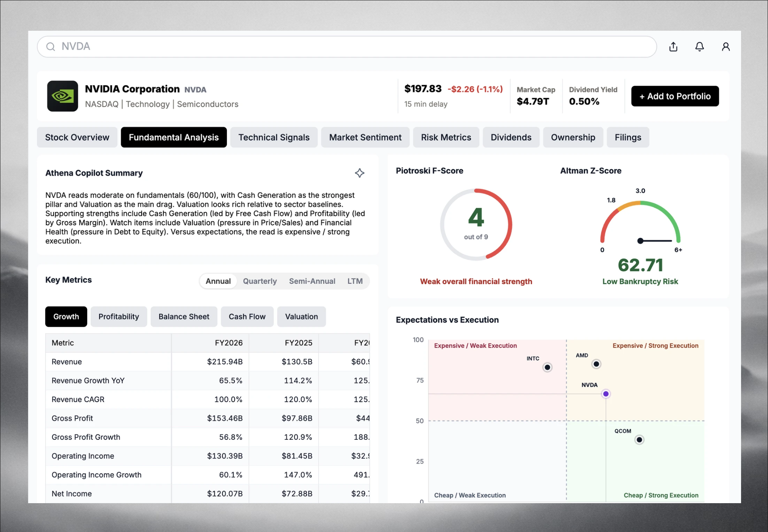Click the Expensive / Strong Execution quadrant label
768x532 pixels.
click(x=655, y=346)
